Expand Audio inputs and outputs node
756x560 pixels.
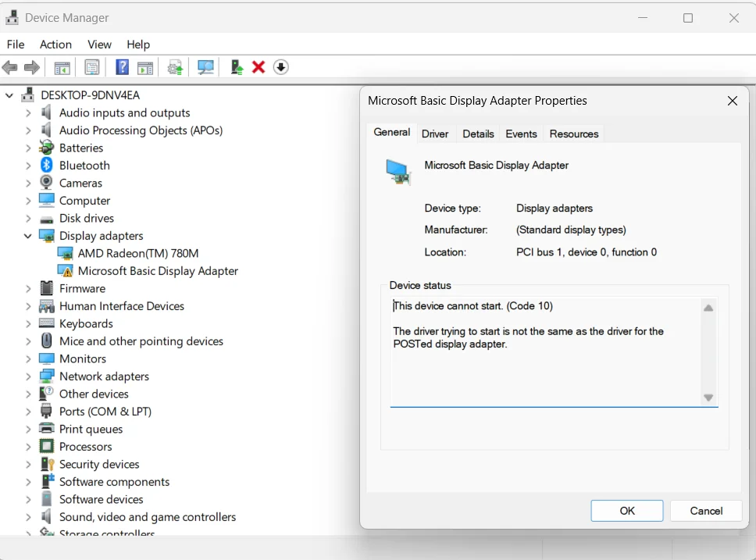pyautogui.click(x=28, y=113)
